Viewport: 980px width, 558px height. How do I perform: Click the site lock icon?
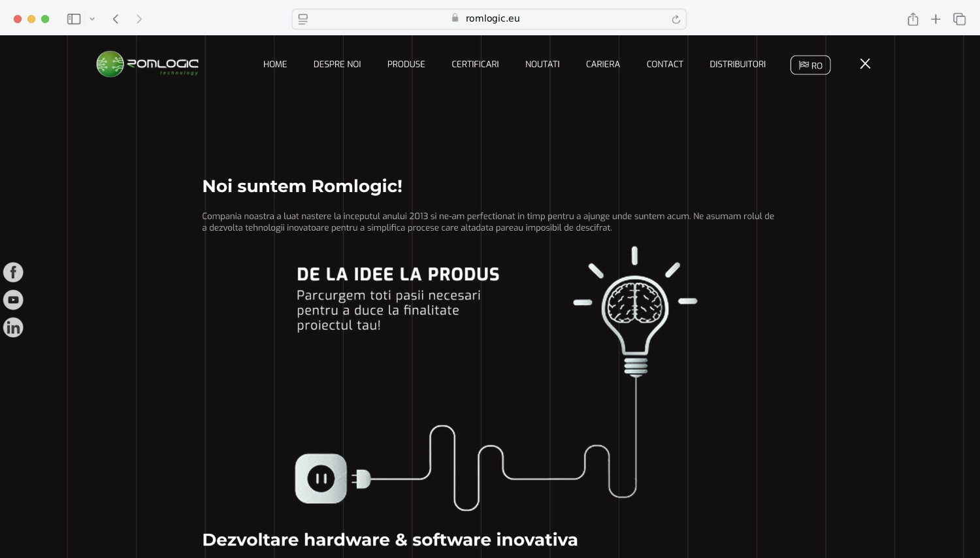[455, 18]
